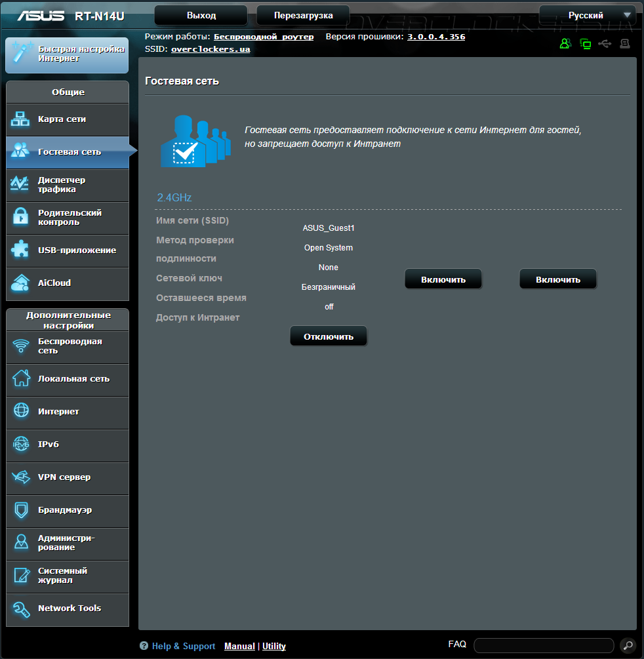
Task: Click the Выход logout button
Action: [201, 15]
